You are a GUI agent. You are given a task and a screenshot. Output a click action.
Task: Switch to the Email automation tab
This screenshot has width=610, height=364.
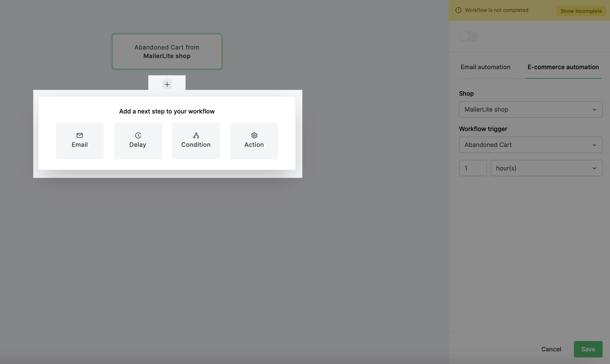(x=485, y=67)
